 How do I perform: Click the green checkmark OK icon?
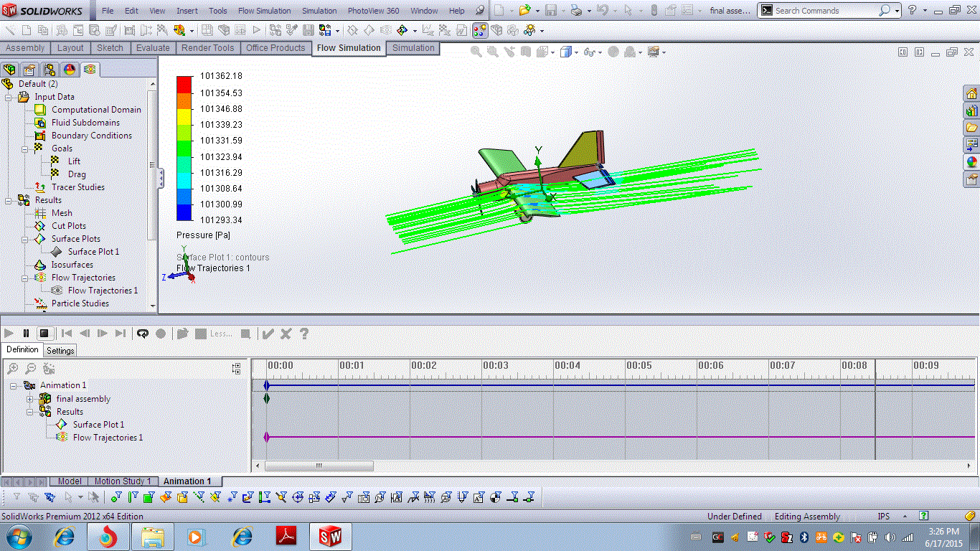[x=268, y=334]
